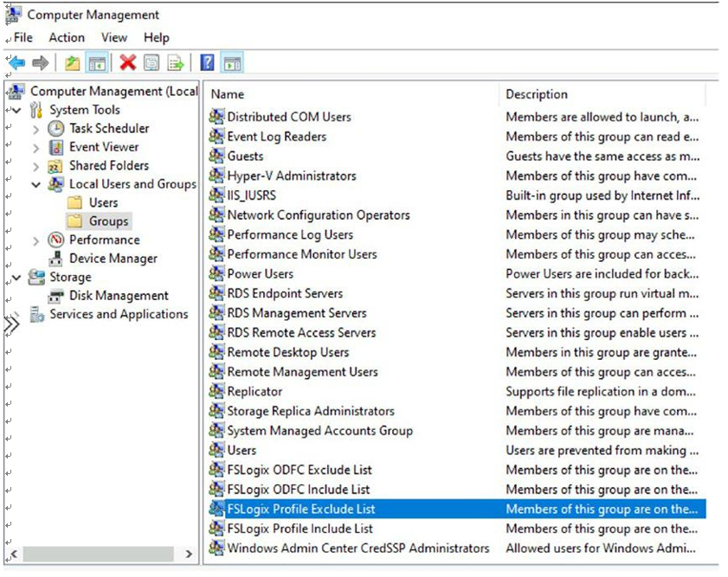The width and height of the screenshot is (728, 577).
Task: Open the File menu
Action: coord(23,37)
